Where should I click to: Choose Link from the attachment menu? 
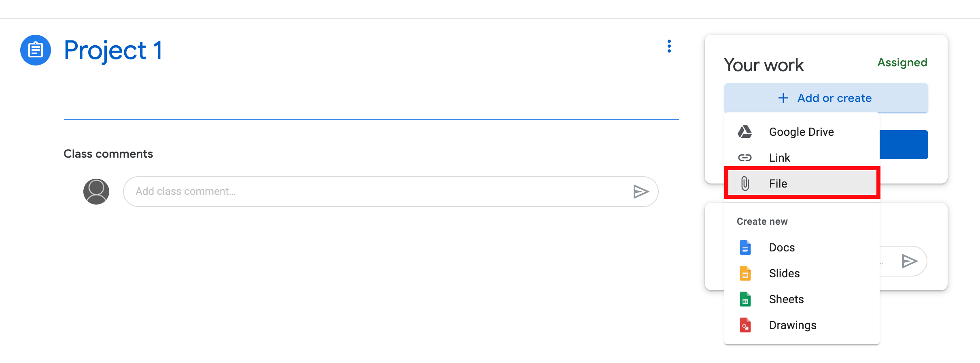click(779, 158)
